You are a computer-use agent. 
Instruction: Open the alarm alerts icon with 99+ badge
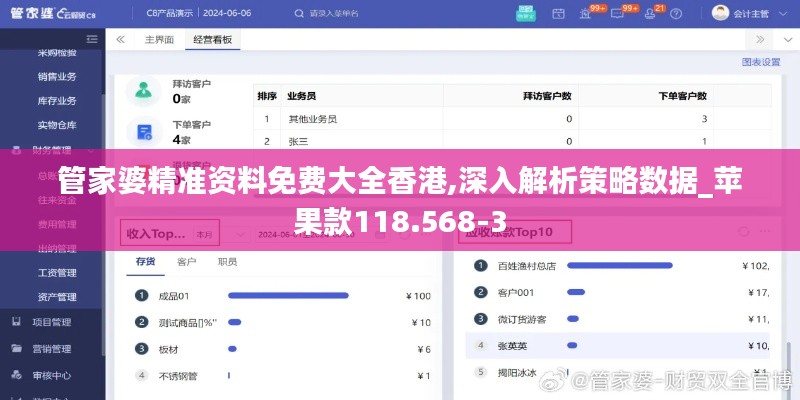585,14
